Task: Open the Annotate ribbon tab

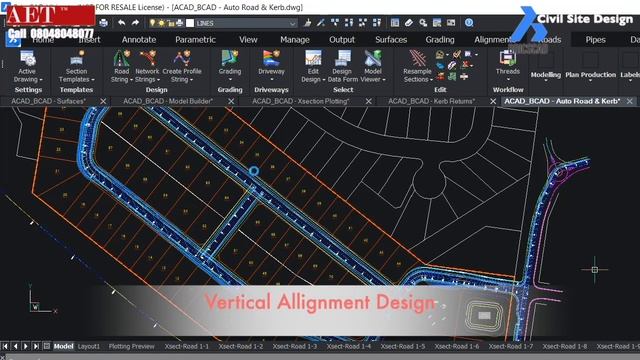Action: (139, 40)
